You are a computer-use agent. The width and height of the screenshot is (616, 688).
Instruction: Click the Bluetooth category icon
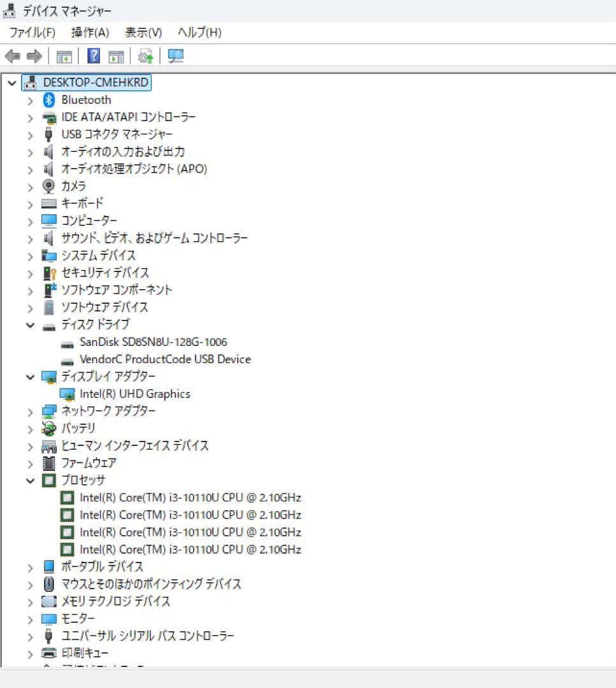48,100
